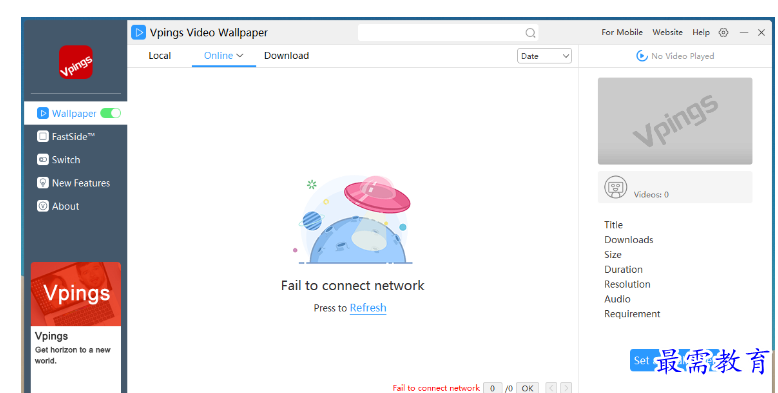This screenshot has width=778, height=393.
Task: Open the Website link
Action: 667,32
